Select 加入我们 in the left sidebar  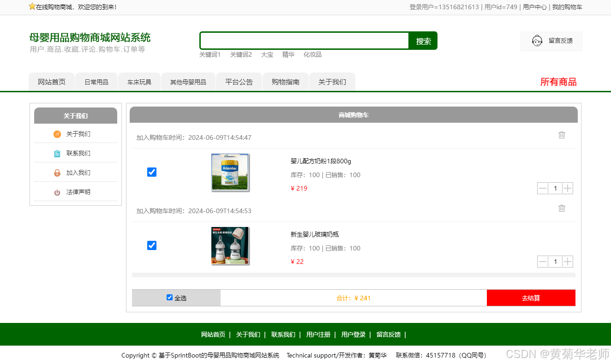click(78, 173)
